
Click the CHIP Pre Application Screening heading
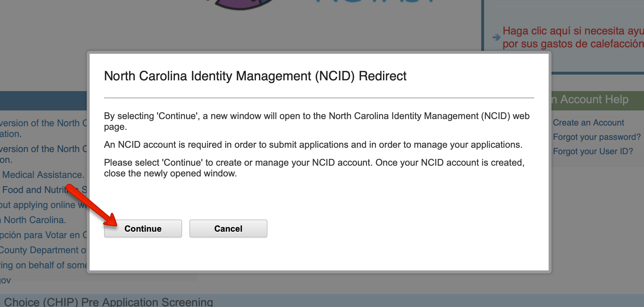pyautogui.click(x=108, y=302)
